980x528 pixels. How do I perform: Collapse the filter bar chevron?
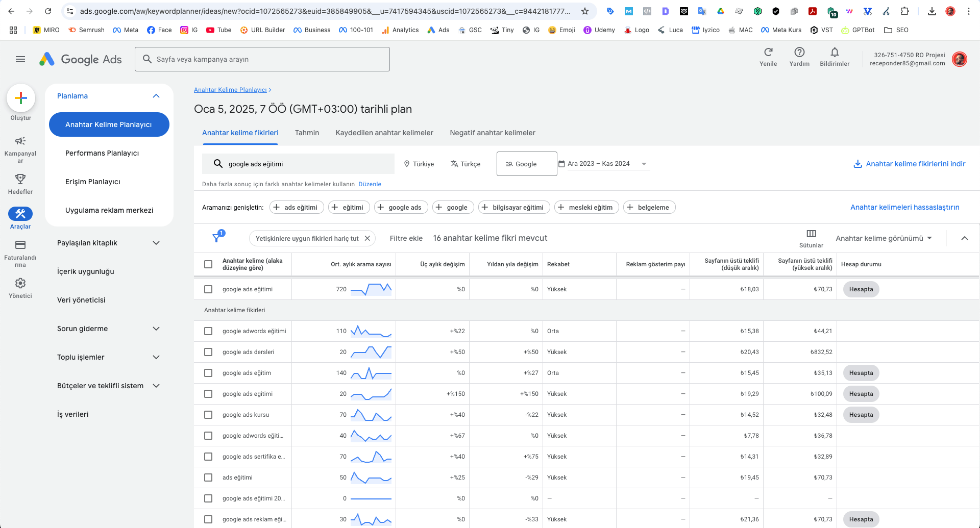point(965,238)
